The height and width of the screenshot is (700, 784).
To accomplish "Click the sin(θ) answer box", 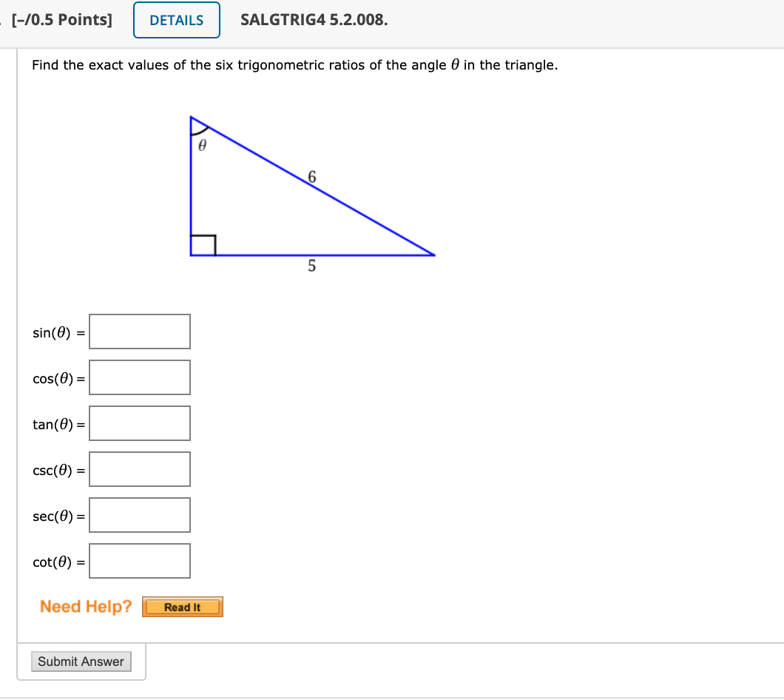I will click(x=139, y=331).
